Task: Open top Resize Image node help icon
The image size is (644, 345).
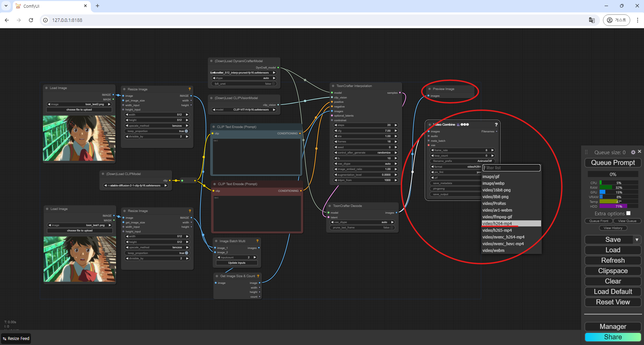Action: tap(190, 89)
